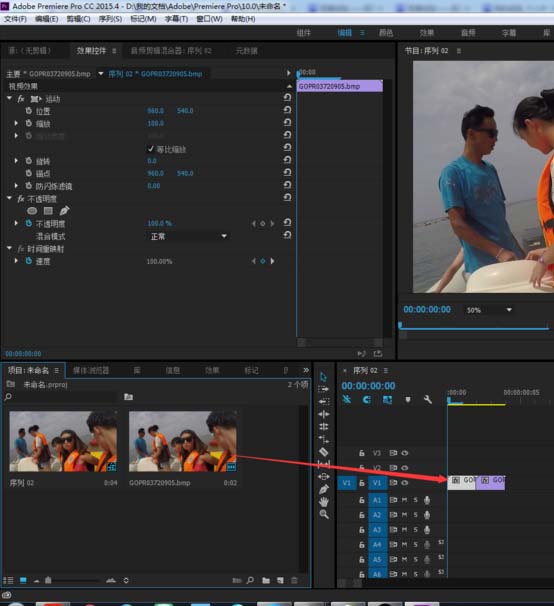Expand anti-flicker filter parameter
Screen dimensions: 554x606
click(16, 186)
